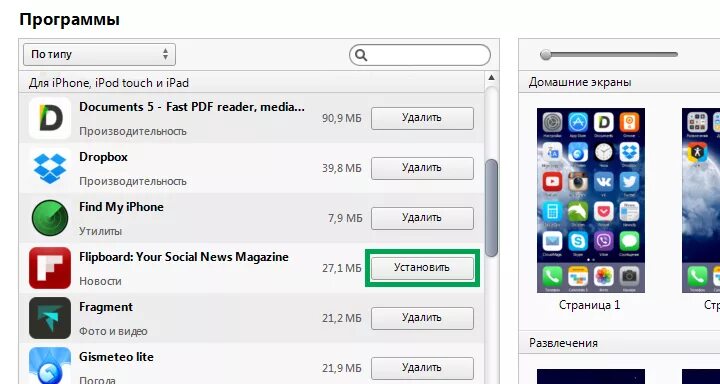Image resolution: width=720 pixels, height=384 pixels.
Task: Click the Развлечения section heading
Action: (563, 343)
